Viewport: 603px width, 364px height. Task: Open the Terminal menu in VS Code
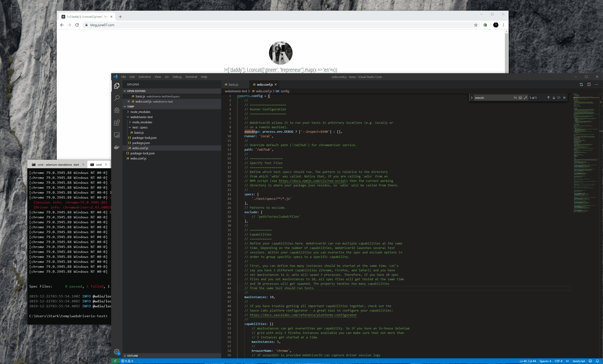click(191, 77)
